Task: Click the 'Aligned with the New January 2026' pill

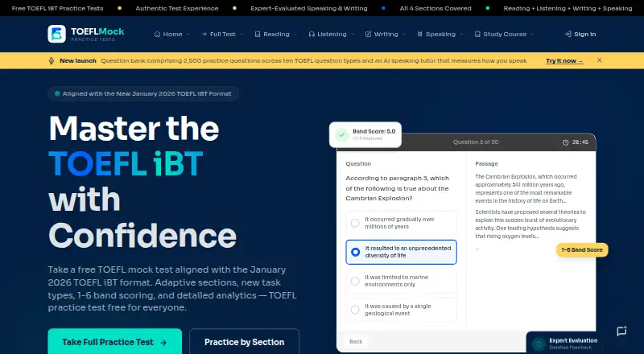Action: tap(143, 93)
